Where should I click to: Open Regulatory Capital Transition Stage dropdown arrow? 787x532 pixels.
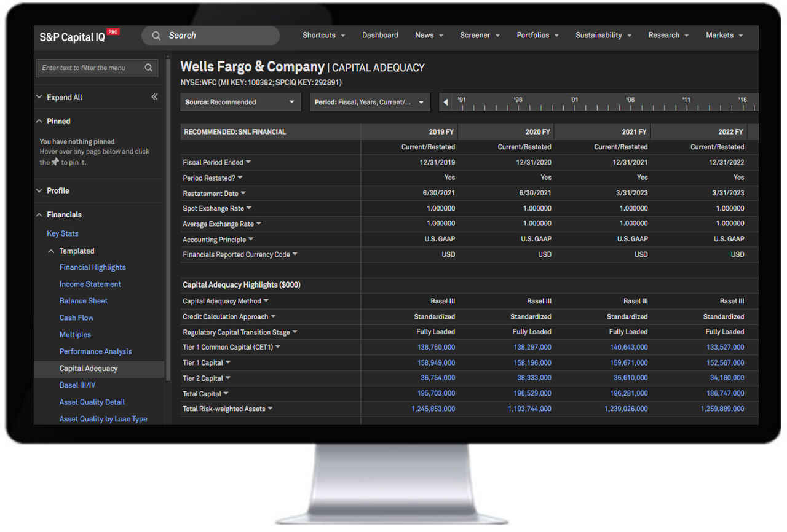(x=295, y=332)
